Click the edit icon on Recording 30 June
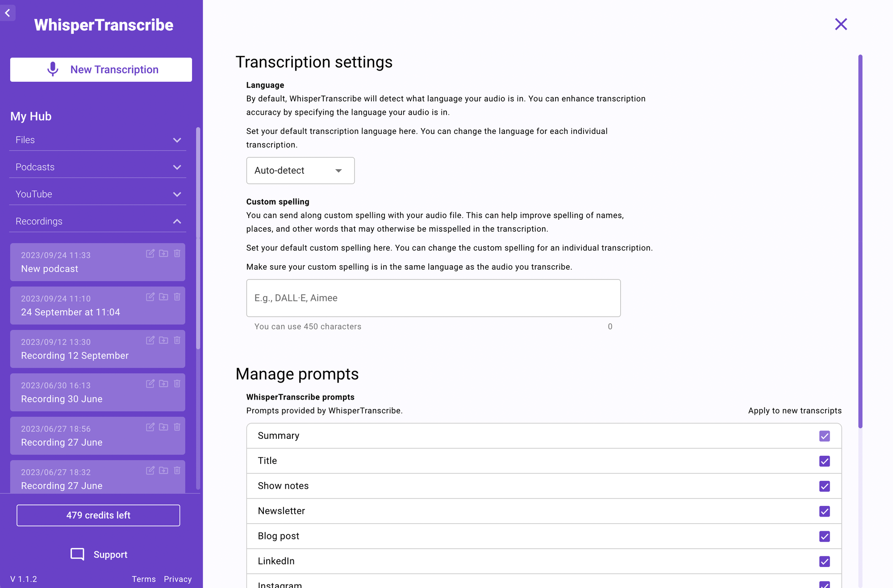893x588 pixels. click(150, 384)
